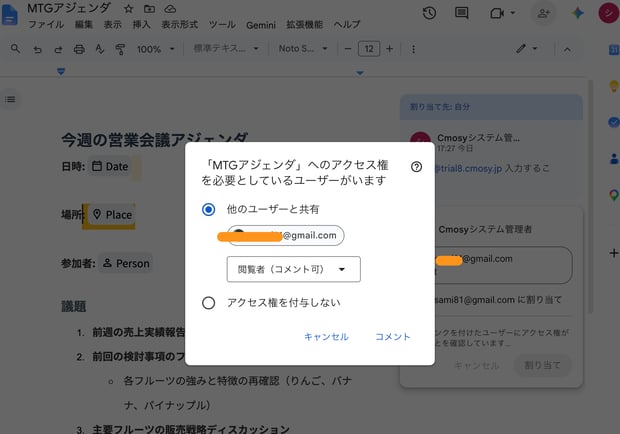
Task: Open the 挿入 menu
Action: (141, 25)
